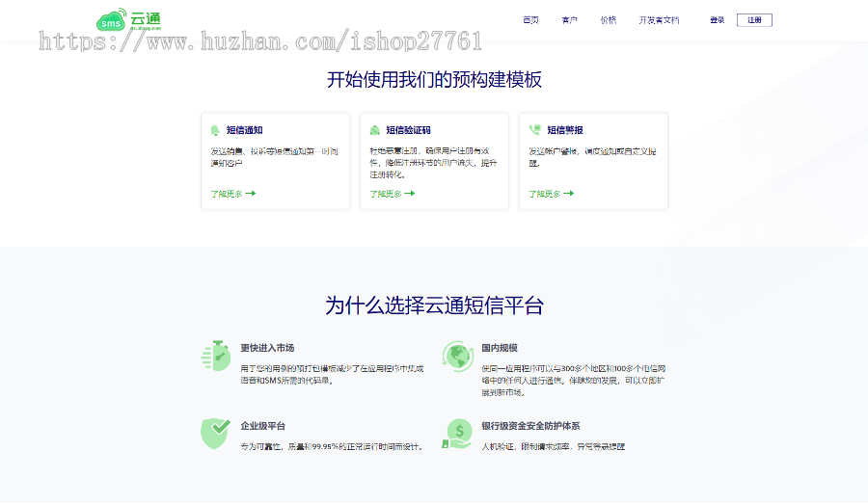Click the dollar hand icon for 银行级资金安全防护体系
The width and height of the screenshot is (868, 504).
coord(457,434)
